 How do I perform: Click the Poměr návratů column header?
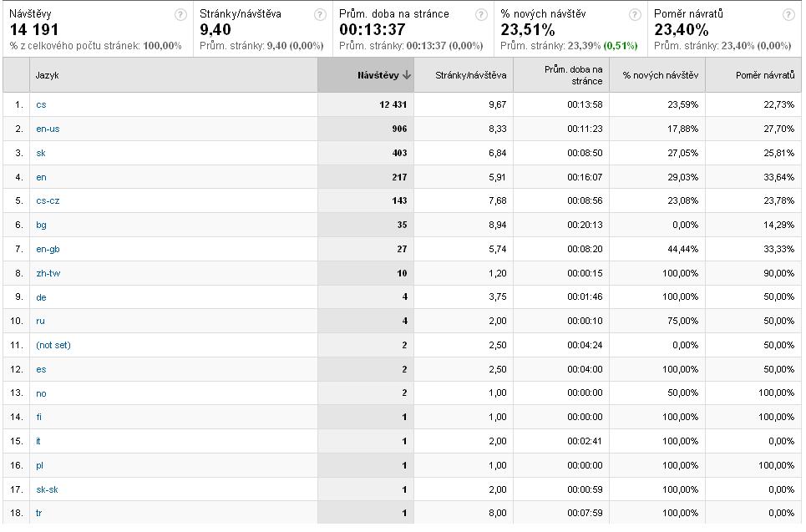pyautogui.click(x=764, y=75)
